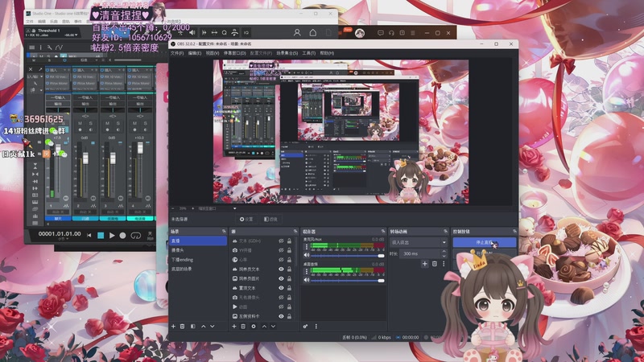Delete selected scene with scenes trash icon
Screen dimensions: 644x362
(x=183, y=327)
